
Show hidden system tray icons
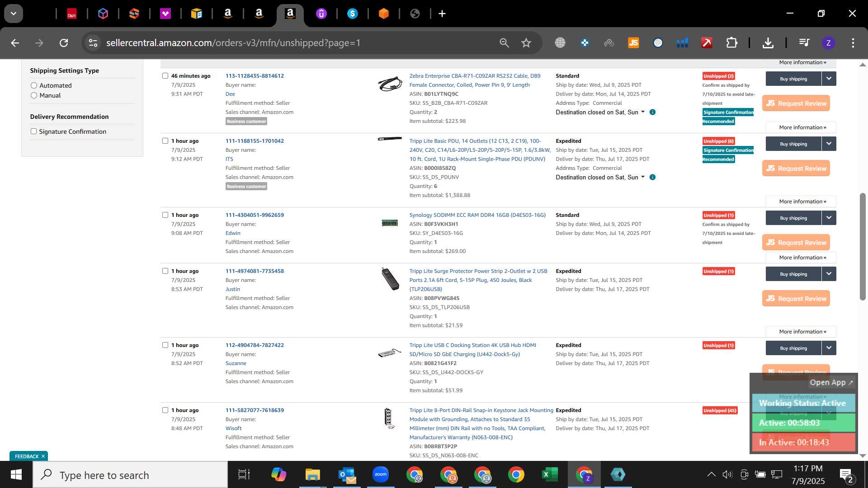point(711,474)
